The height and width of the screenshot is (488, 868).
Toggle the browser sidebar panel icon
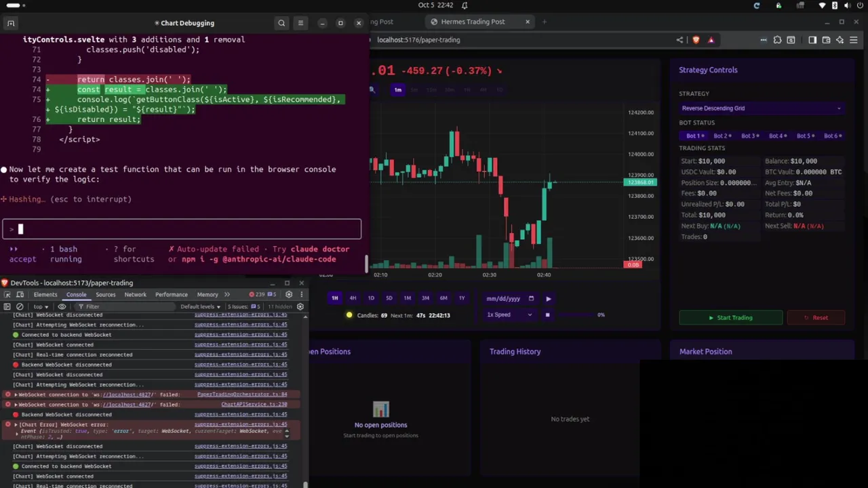[x=812, y=40]
